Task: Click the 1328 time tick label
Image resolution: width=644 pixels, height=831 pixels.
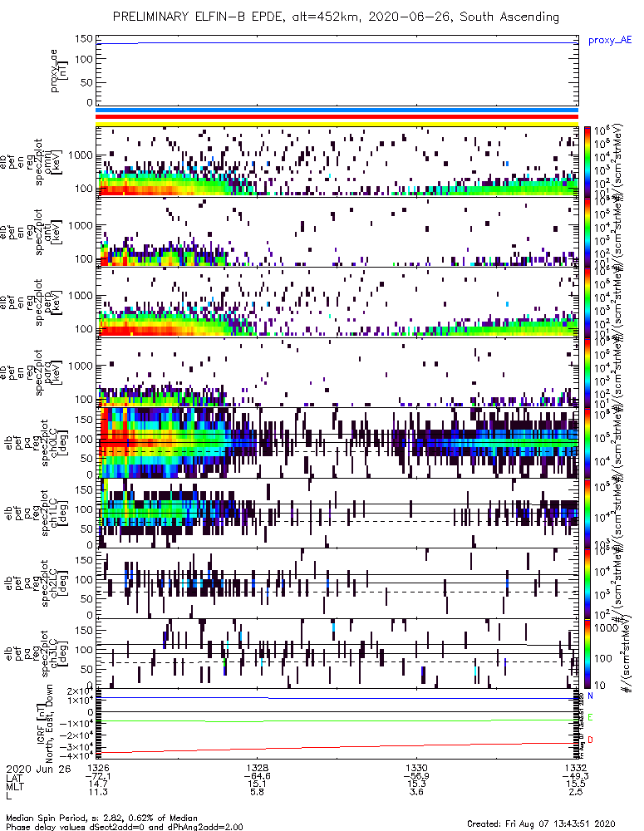Action: (257, 768)
